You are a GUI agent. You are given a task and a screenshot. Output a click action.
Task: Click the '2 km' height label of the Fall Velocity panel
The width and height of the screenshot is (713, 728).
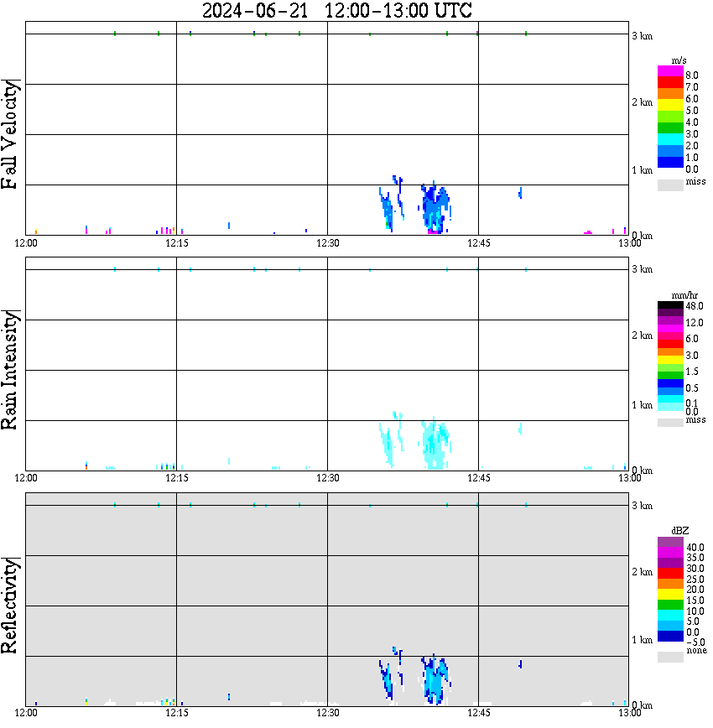[x=643, y=102]
